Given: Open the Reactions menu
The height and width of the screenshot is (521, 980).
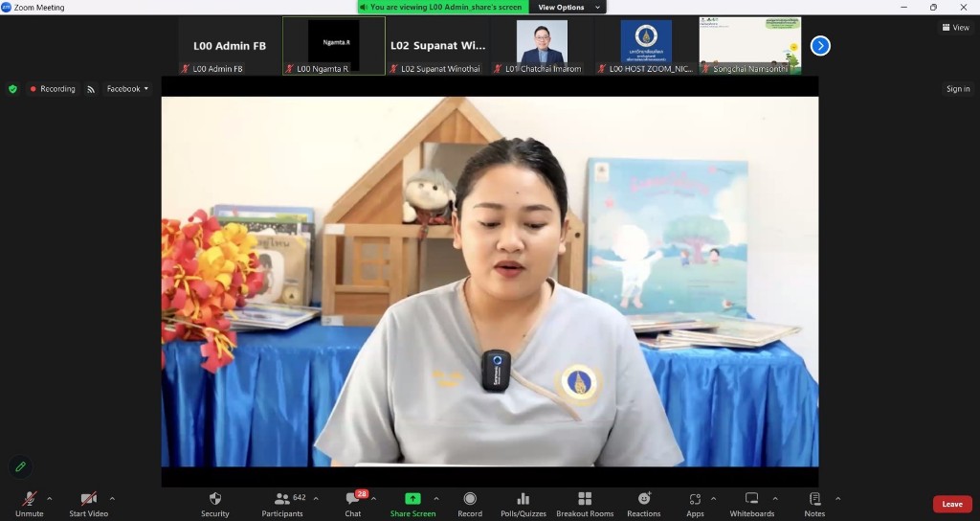Looking at the screenshot, I should [x=644, y=504].
